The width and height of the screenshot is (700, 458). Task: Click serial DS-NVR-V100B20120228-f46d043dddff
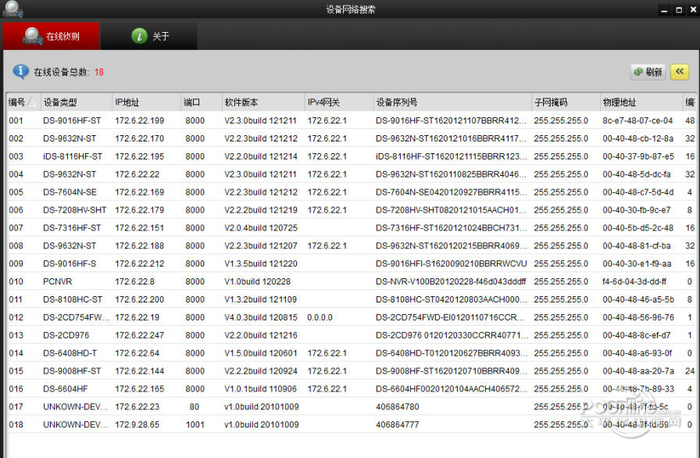[451, 281]
